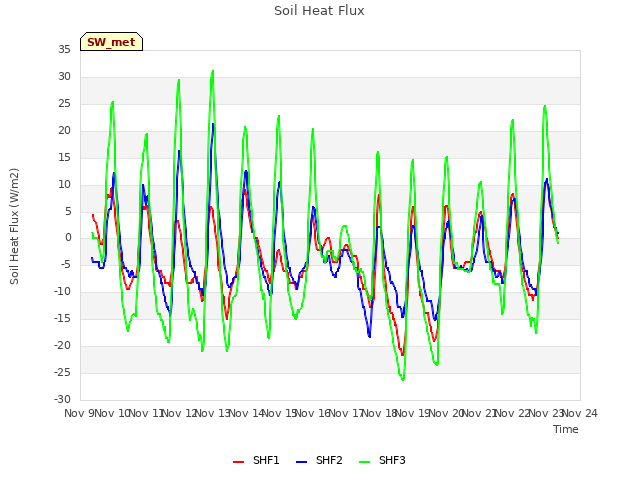This screenshot has height=480, width=640.
Task: Click the Nov 14 x-axis label
Action: (246, 413)
